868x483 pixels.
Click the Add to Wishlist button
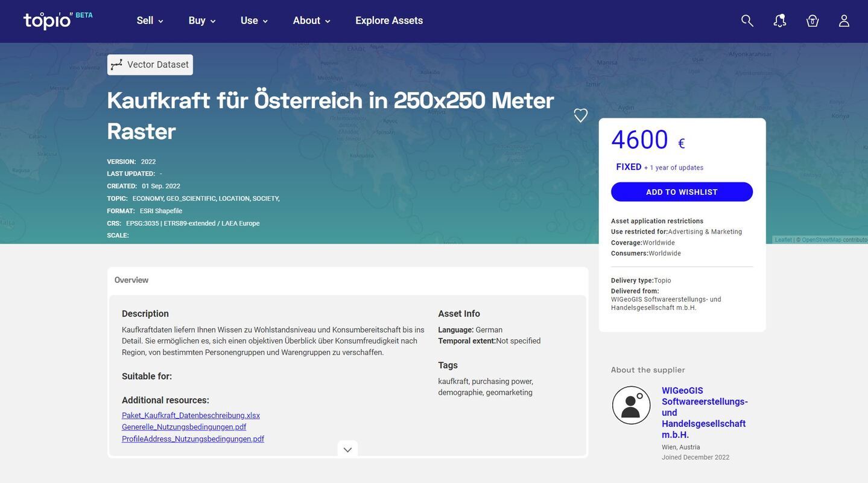(682, 192)
